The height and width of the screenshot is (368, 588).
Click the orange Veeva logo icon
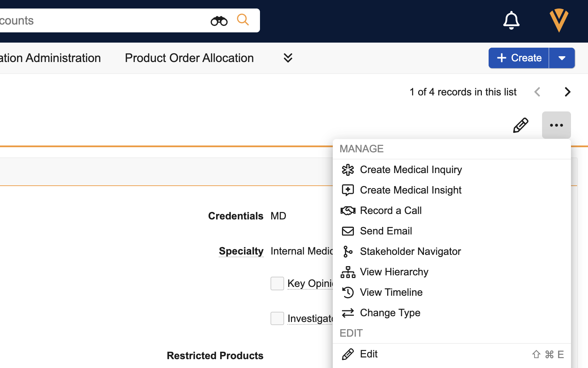559,20
